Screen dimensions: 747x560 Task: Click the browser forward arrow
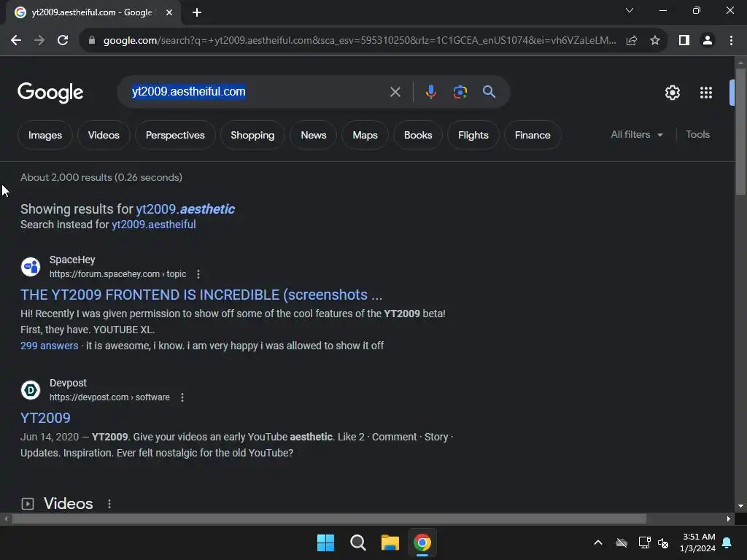tap(39, 41)
